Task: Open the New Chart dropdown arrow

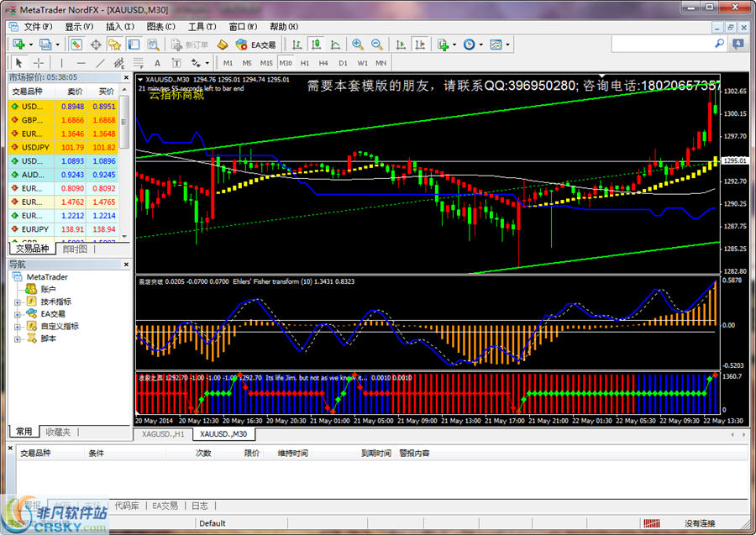Action: coord(31,45)
